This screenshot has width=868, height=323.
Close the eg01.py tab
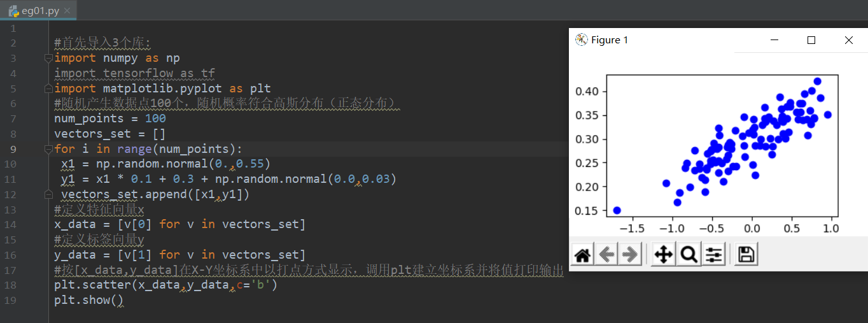pyautogui.click(x=67, y=11)
